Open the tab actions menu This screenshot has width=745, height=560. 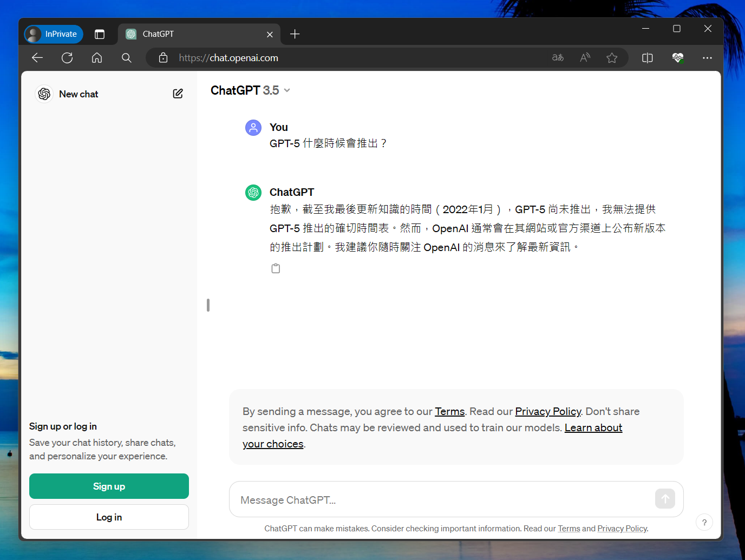100,34
